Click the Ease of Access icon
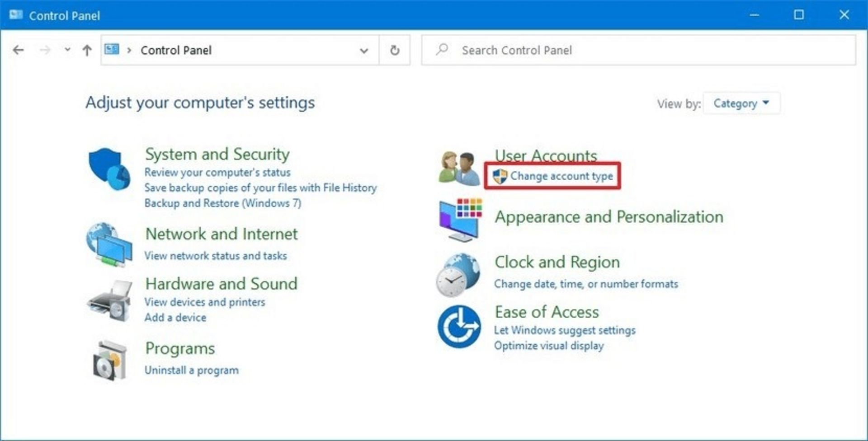Viewport: 868px width, 441px height. coord(459,327)
